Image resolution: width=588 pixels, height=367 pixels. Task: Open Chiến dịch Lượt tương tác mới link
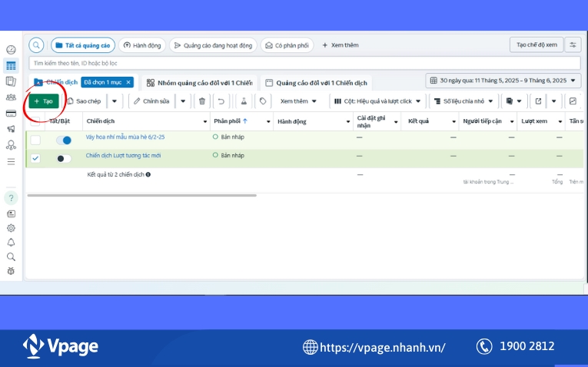pos(124,155)
